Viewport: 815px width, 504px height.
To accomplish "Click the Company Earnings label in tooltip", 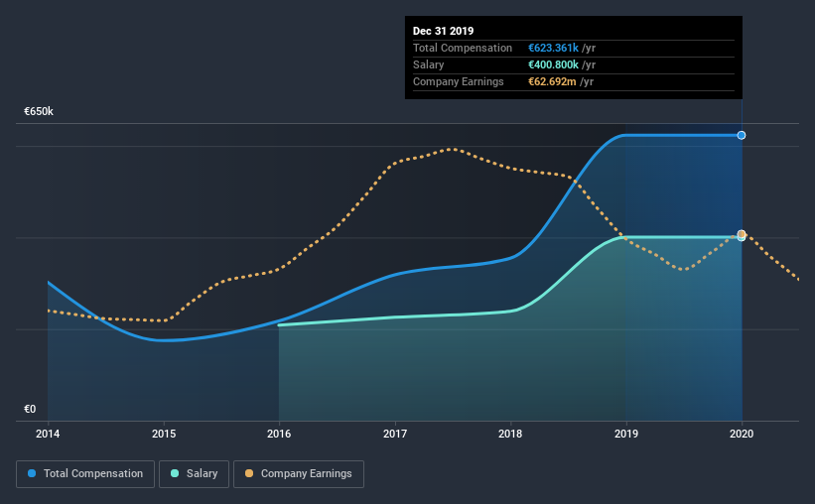I will (x=459, y=81).
